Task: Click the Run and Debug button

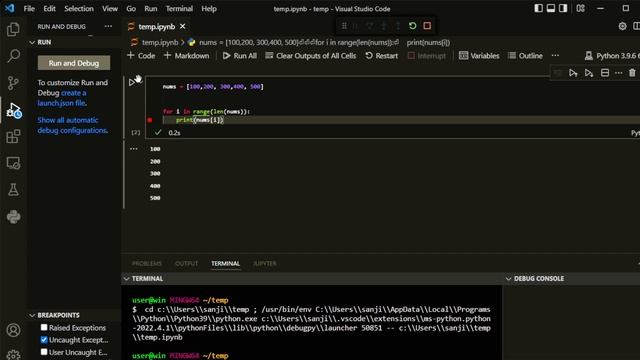Action: click(x=74, y=63)
